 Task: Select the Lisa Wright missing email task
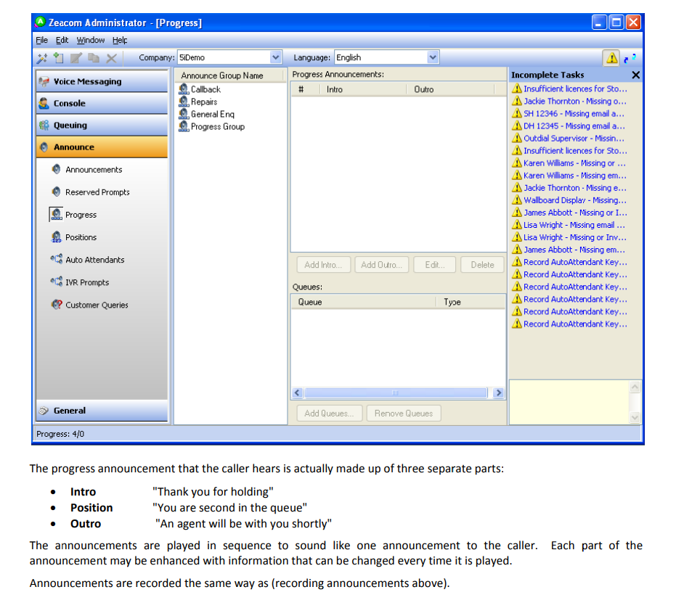[569, 225]
